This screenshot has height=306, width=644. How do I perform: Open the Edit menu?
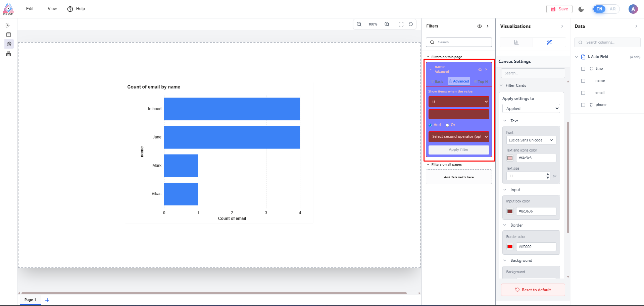coord(30,9)
